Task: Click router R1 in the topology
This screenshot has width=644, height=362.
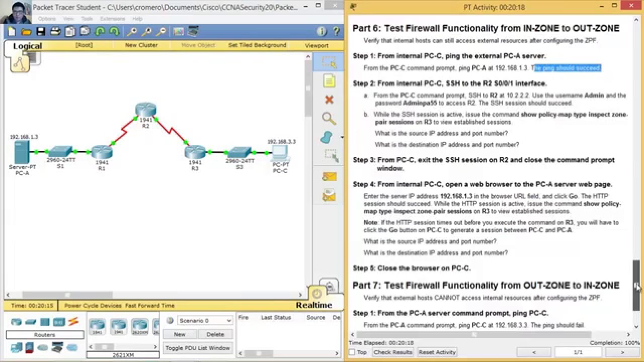Action: [x=102, y=152]
